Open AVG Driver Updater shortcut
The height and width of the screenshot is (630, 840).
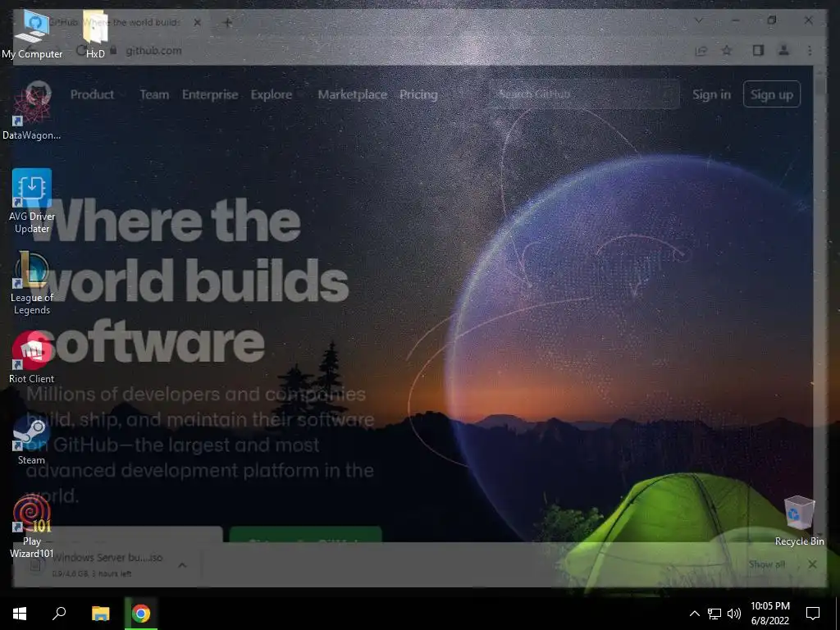(32, 201)
